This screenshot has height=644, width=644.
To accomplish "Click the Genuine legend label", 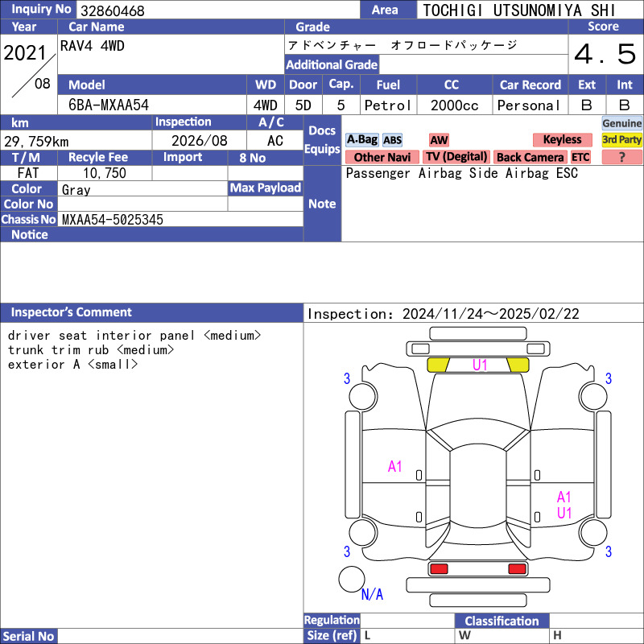I will click(621, 123).
